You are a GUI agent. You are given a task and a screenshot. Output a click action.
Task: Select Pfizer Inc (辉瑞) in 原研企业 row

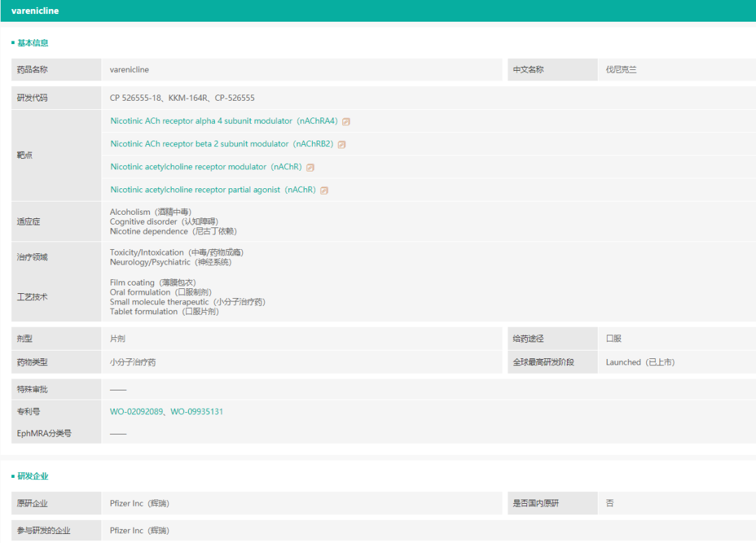(x=139, y=503)
